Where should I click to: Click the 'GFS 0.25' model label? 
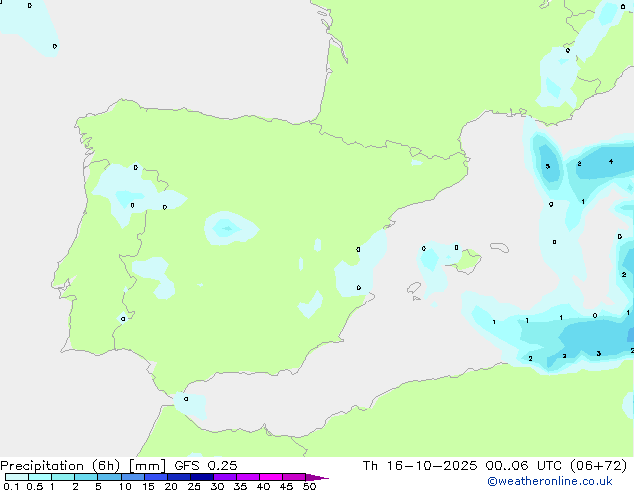click(x=206, y=466)
